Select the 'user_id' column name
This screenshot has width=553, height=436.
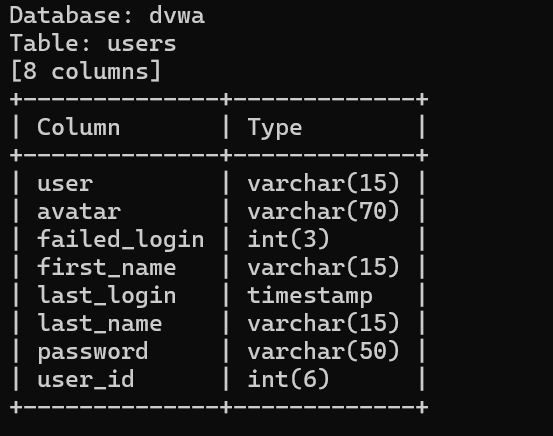tap(86, 380)
